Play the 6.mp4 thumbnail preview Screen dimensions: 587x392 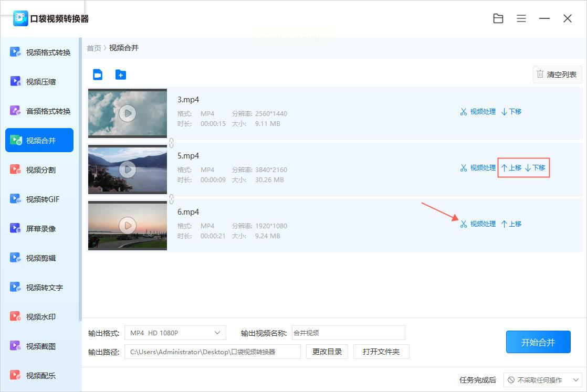point(128,226)
